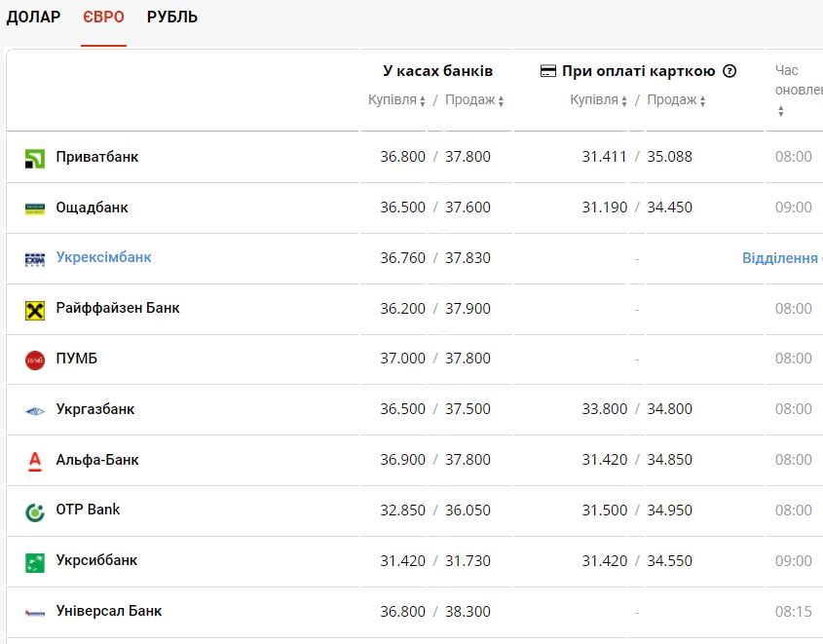The width and height of the screenshot is (823, 644).
Task: Click the Відділення link in Укрексімбанк row
Action: click(x=780, y=258)
